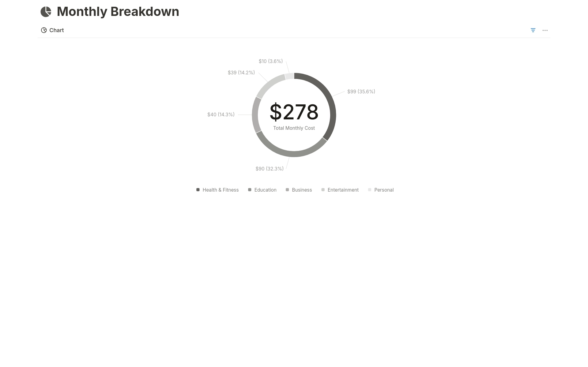Click the $10 (3.6%) donut segment label

pyautogui.click(x=270, y=61)
